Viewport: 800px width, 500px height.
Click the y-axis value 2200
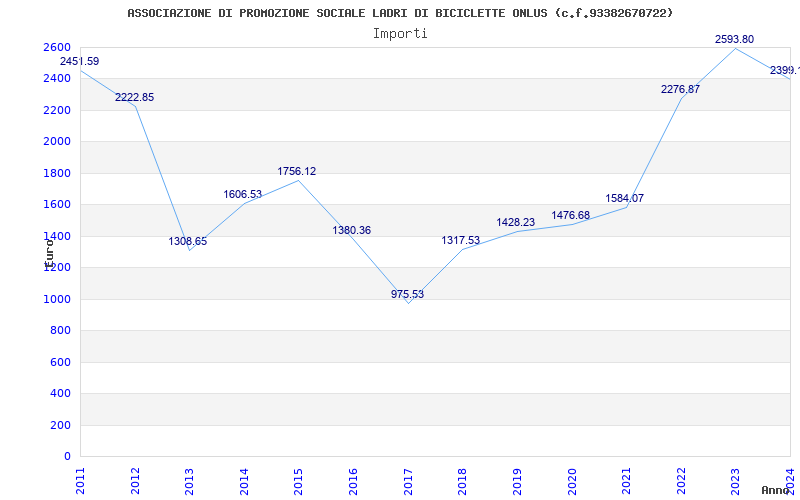57,110
